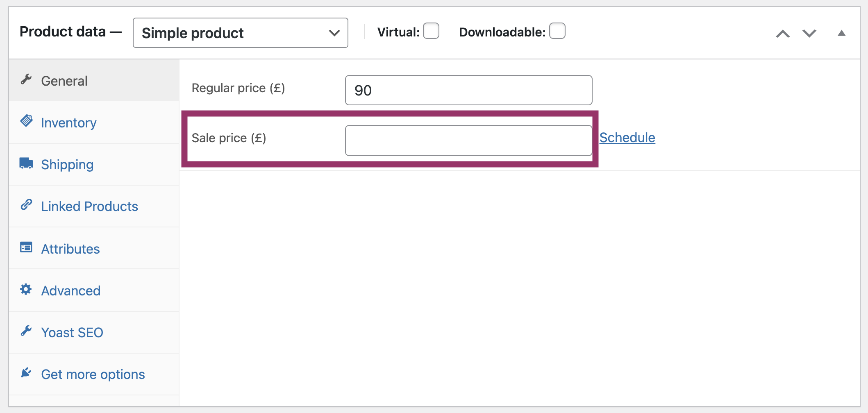This screenshot has height=413, width=868.
Task: Click the Attributes list icon
Action: (26, 247)
